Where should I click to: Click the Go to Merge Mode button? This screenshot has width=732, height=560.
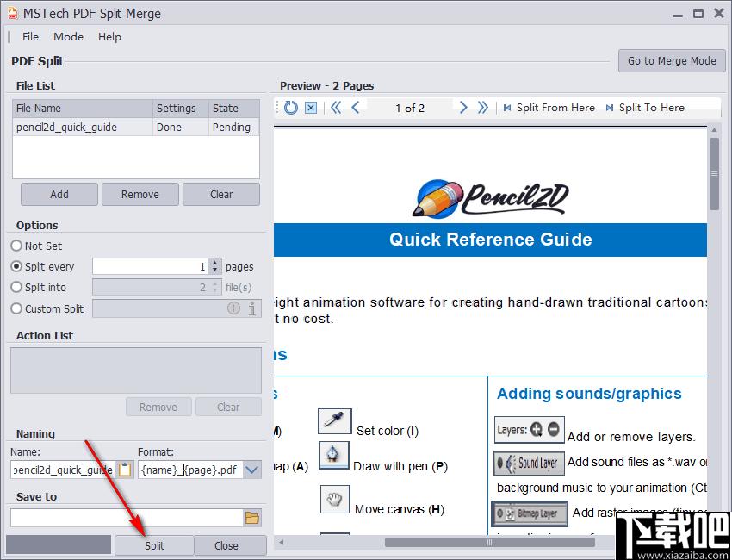point(672,60)
